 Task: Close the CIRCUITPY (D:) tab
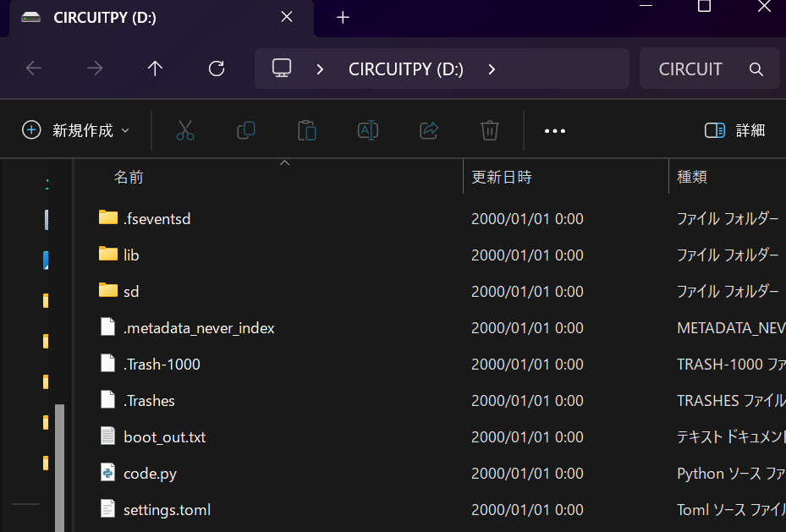tap(287, 17)
